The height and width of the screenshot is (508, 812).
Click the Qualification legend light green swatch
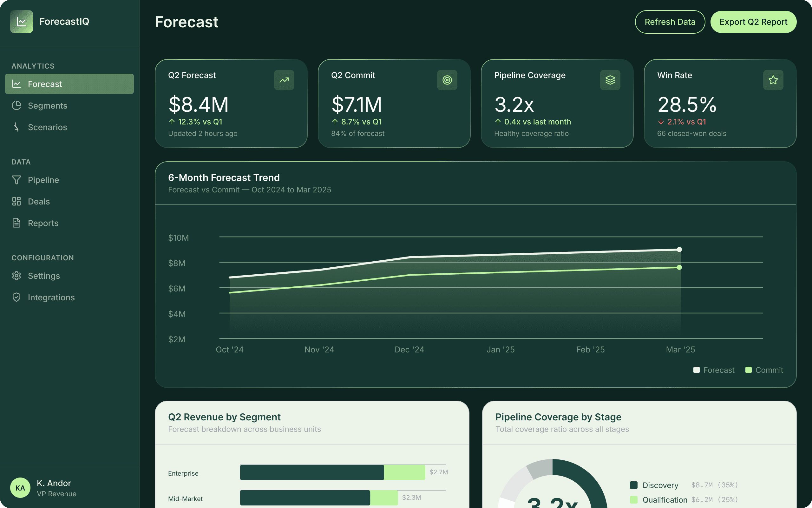coord(634,500)
